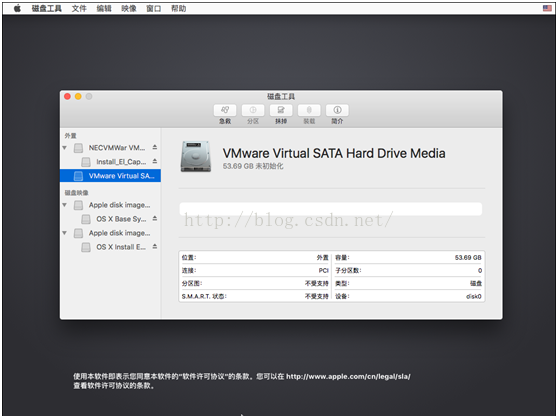558x418 pixels.
Task: Click the apple.com/cn/legal/sla link text
Action: click(x=348, y=376)
